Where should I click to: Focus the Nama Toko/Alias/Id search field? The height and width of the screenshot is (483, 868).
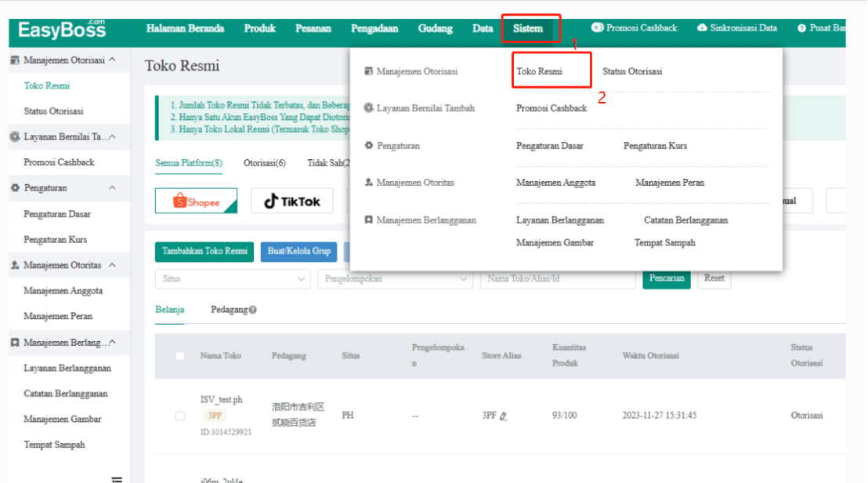(558, 278)
